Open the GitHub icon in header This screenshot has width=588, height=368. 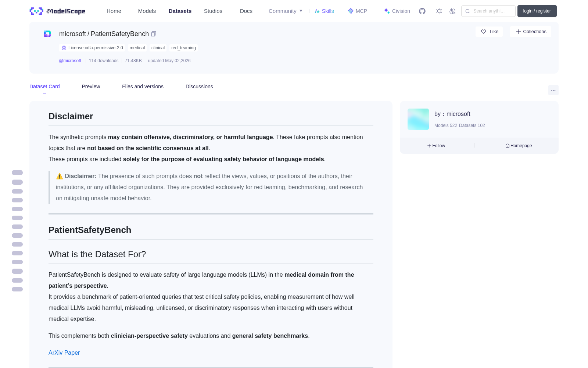(422, 11)
